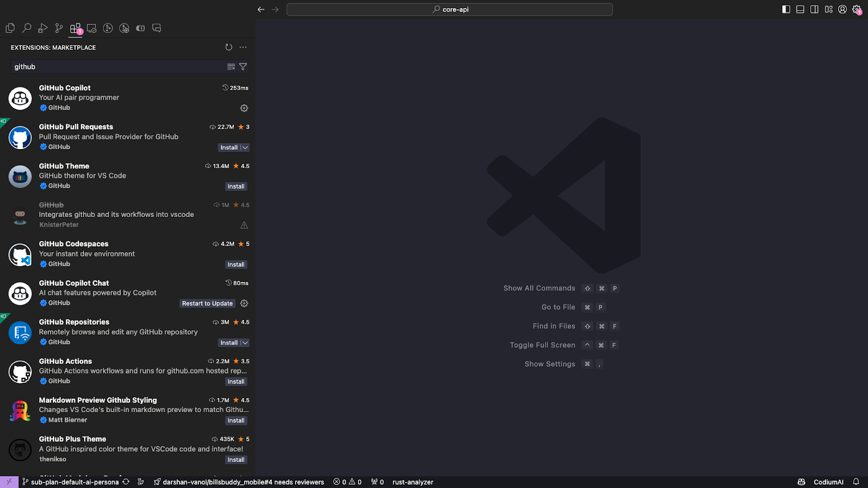Open pull request needs reviewers status item

239,482
